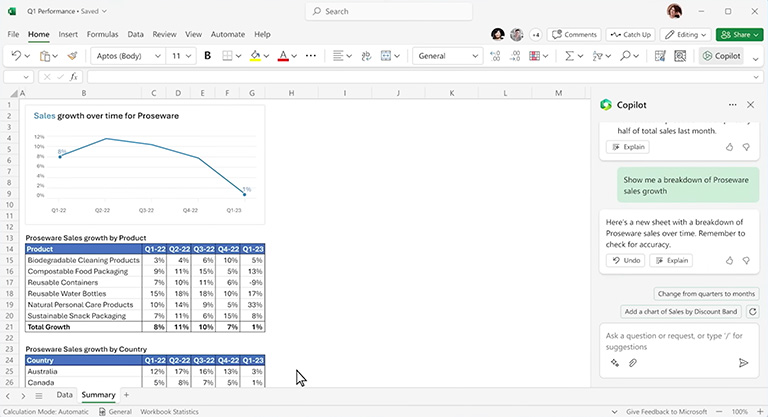Open the Editing mode dropdown
The image size is (768, 417).
coord(686,34)
